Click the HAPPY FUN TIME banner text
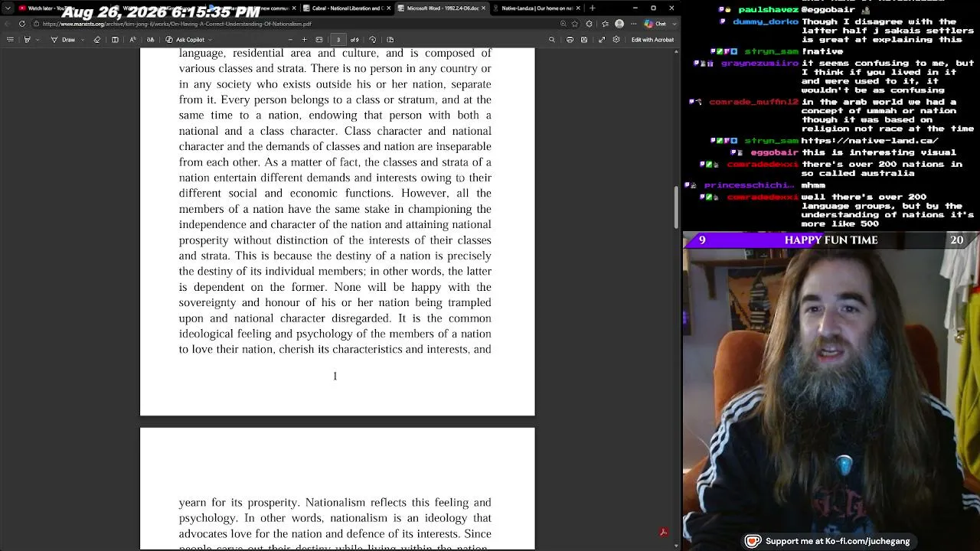This screenshot has width=980, height=551. pos(831,240)
